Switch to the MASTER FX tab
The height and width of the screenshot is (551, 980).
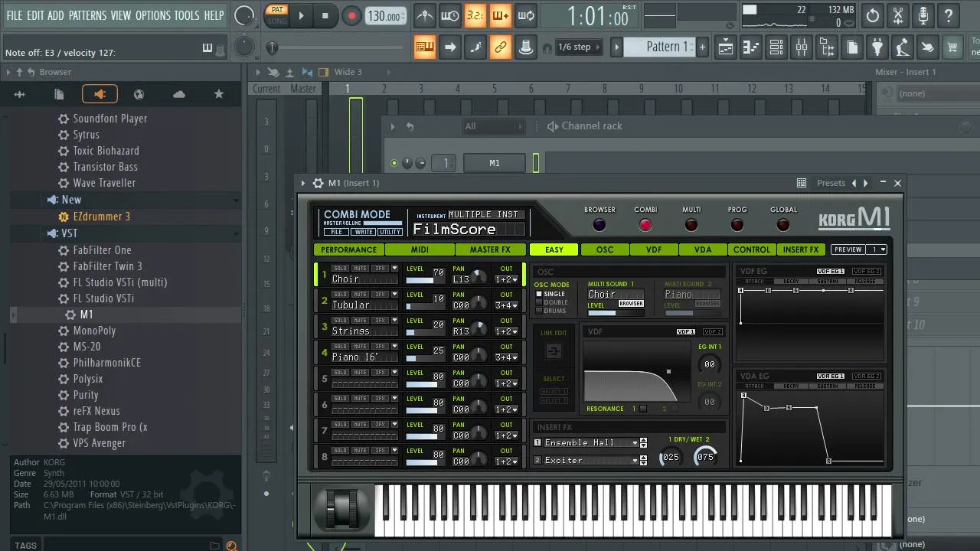pyautogui.click(x=490, y=249)
